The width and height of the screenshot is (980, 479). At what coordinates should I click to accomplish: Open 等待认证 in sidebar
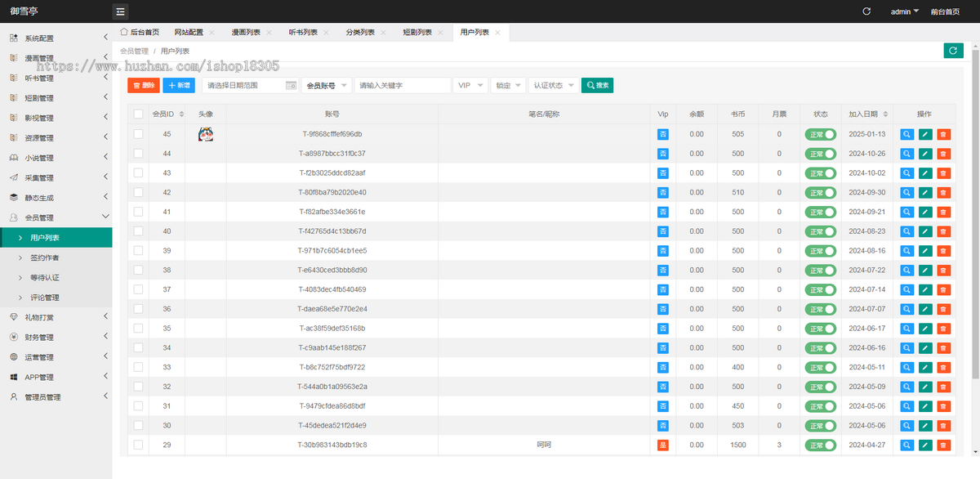[56, 277]
